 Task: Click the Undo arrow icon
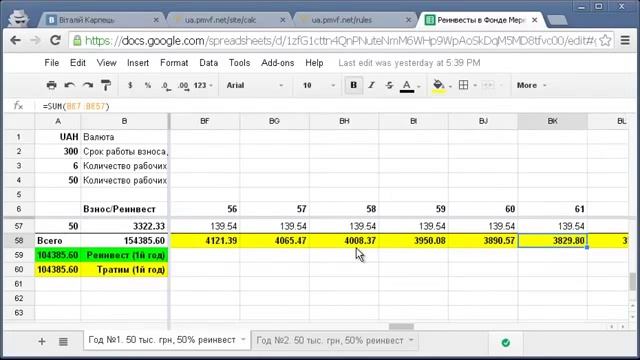coord(69,85)
